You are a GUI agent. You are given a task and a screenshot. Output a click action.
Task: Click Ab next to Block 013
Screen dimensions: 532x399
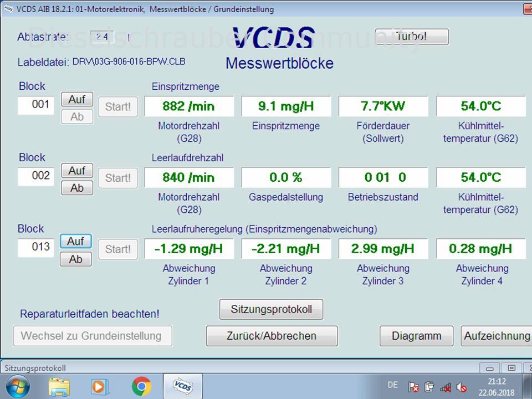76,259
